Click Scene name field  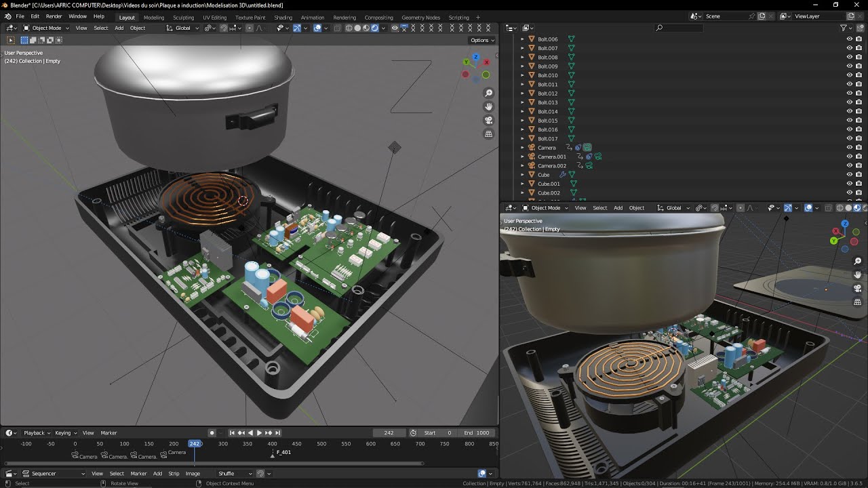[x=729, y=16]
